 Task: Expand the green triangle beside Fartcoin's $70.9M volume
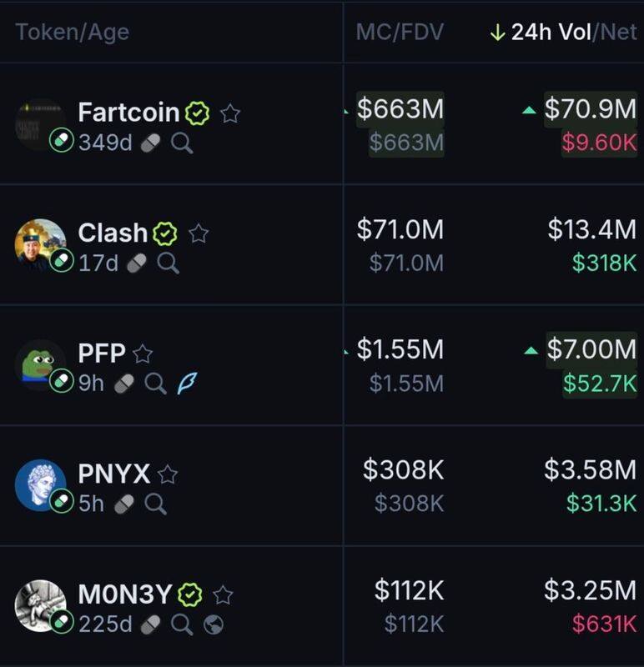(x=529, y=110)
